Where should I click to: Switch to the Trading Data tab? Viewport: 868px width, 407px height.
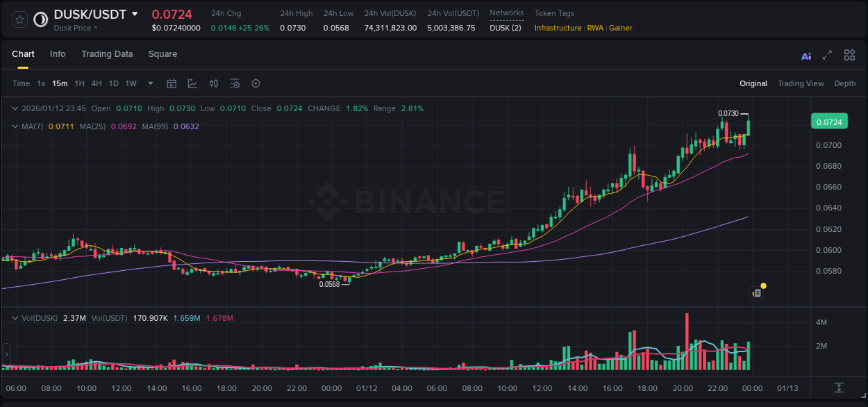coord(107,54)
